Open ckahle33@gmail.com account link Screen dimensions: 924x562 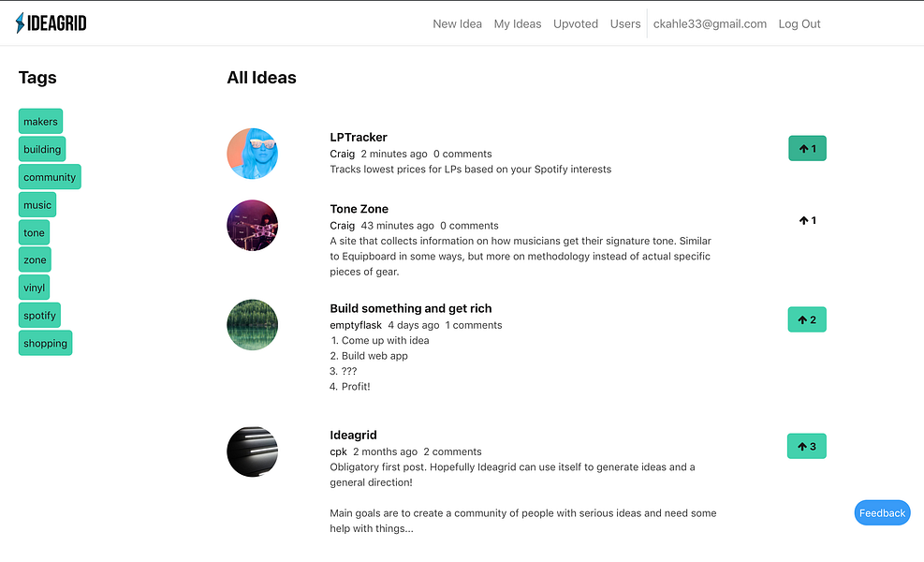(710, 24)
